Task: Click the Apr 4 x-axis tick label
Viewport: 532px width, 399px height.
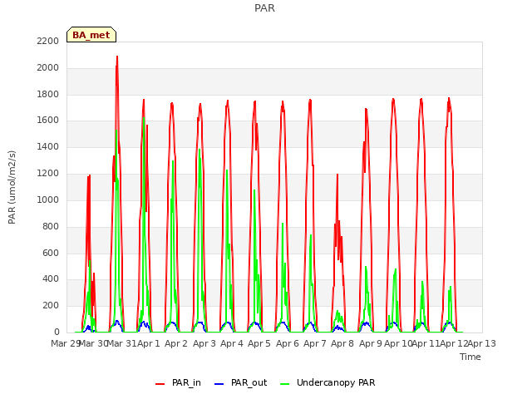Action: coord(232,343)
